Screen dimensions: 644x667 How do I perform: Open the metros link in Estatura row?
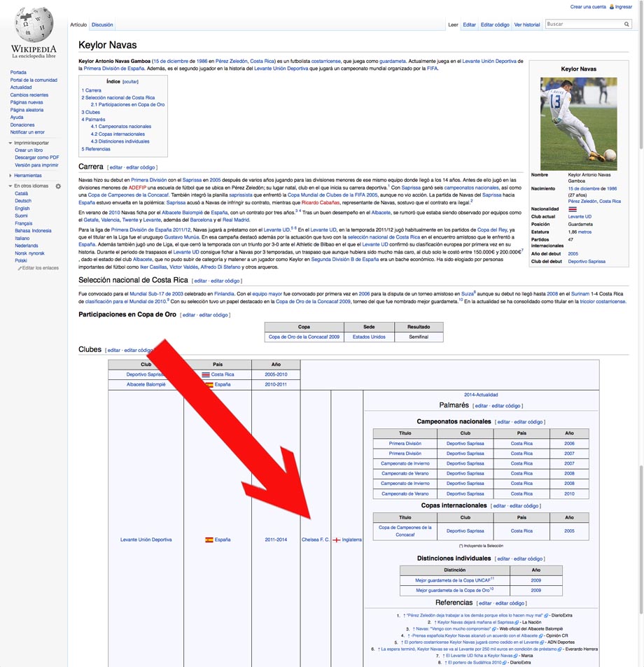tap(585, 232)
